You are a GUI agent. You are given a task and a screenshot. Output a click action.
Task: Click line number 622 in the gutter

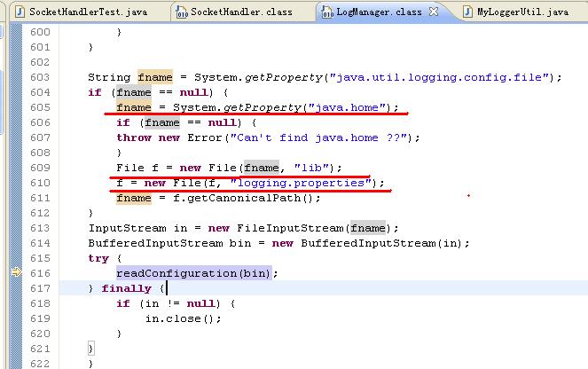tap(40, 364)
